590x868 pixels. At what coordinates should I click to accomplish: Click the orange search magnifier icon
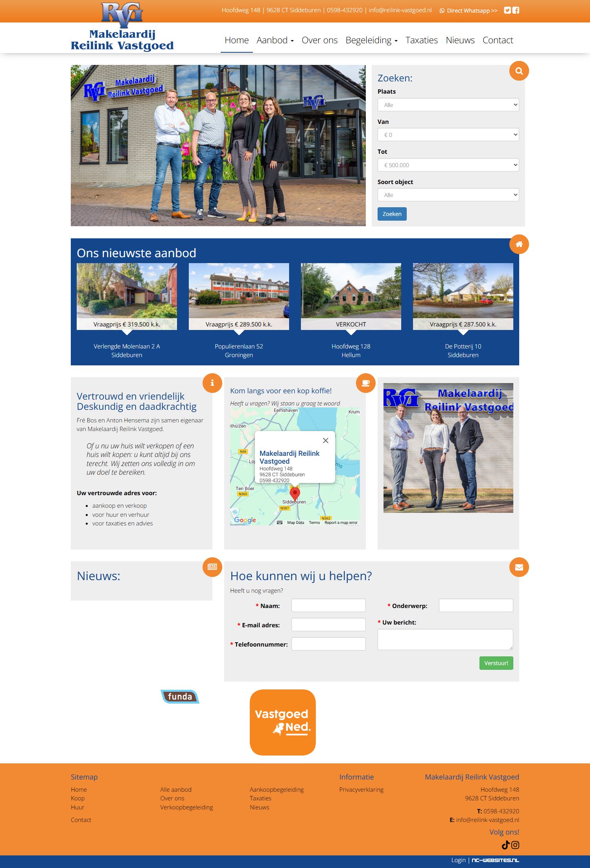coord(519,71)
